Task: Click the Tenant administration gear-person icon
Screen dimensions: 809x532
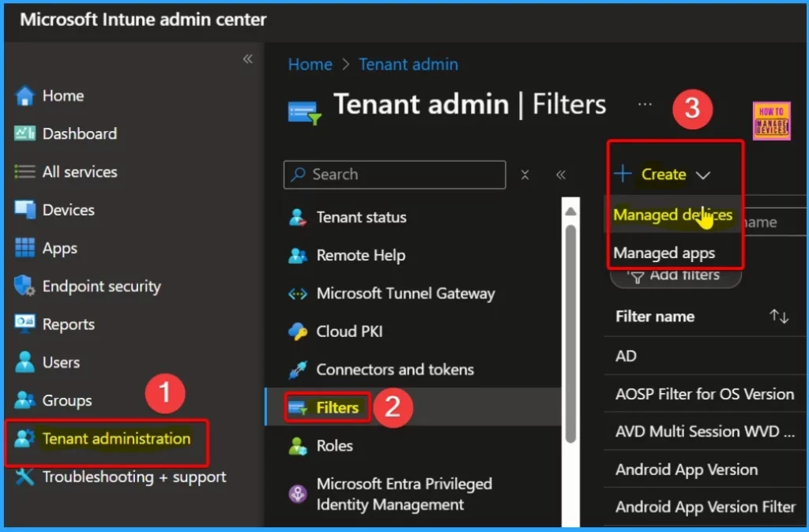Action: coord(24,439)
